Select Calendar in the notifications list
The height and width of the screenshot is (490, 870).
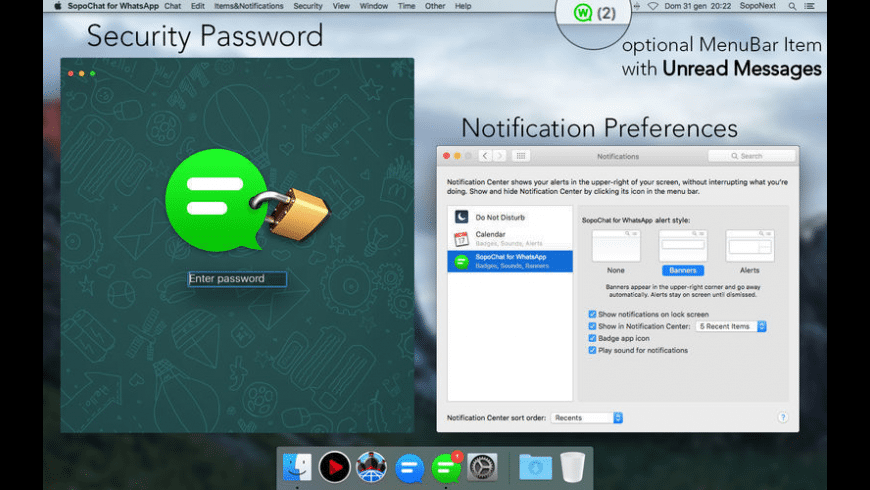pyautogui.click(x=510, y=239)
